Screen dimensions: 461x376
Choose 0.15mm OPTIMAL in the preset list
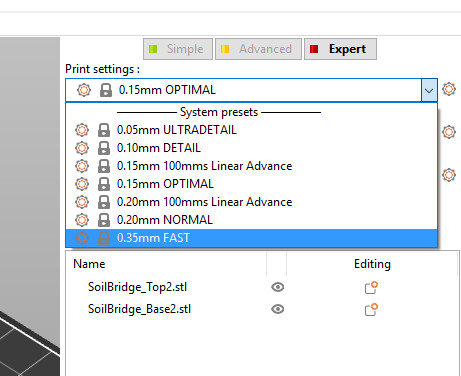(x=251, y=184)
